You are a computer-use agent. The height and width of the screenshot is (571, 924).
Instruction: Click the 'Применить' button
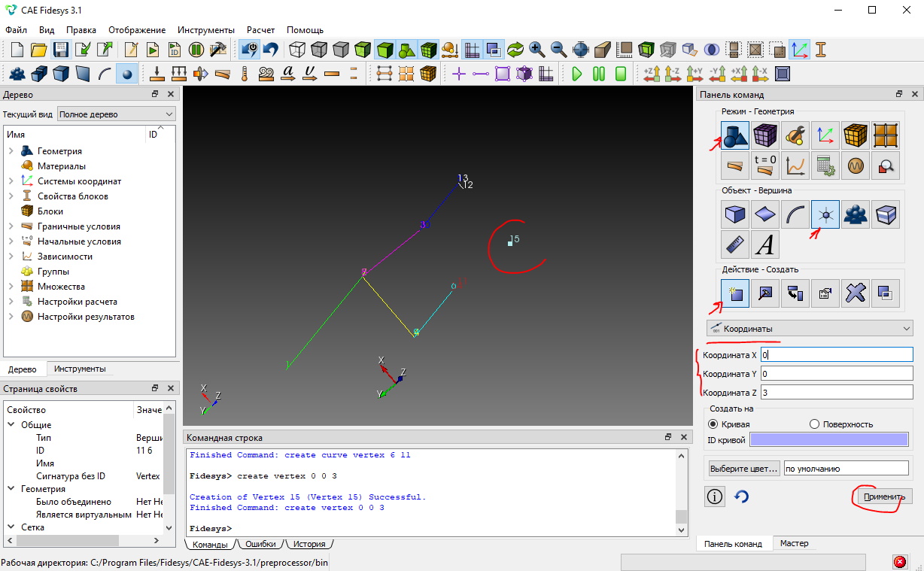(883, 497)
